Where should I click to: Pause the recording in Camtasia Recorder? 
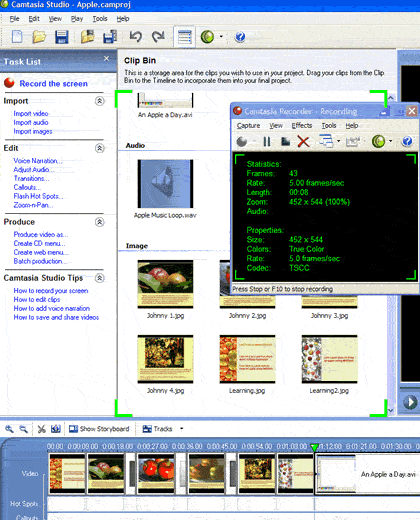(x=267, y=142)
